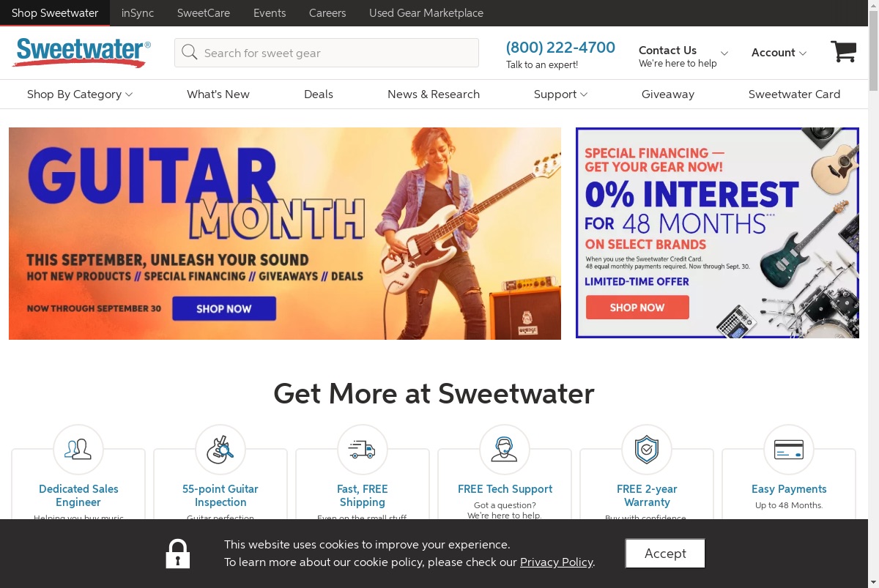Open the shopping cart icon
This screenshot has height=588, width=879.
click(x=843, y=52)
